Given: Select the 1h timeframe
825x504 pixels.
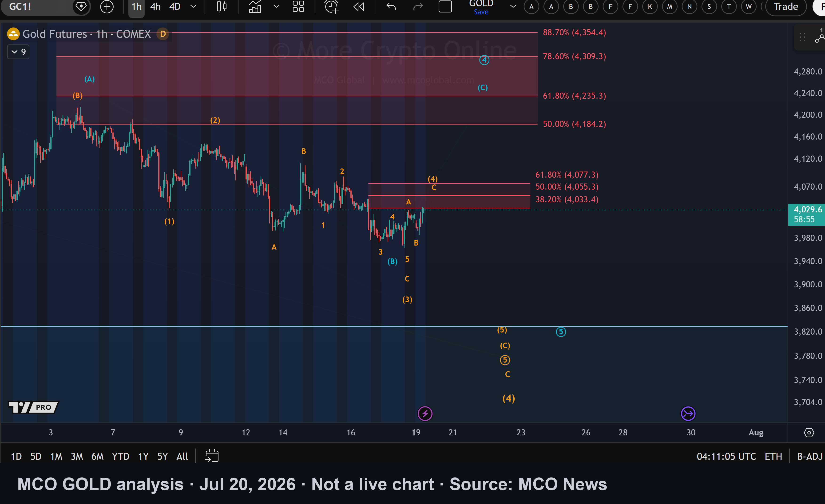Looking at the screenshot, I should click(136, 7).
